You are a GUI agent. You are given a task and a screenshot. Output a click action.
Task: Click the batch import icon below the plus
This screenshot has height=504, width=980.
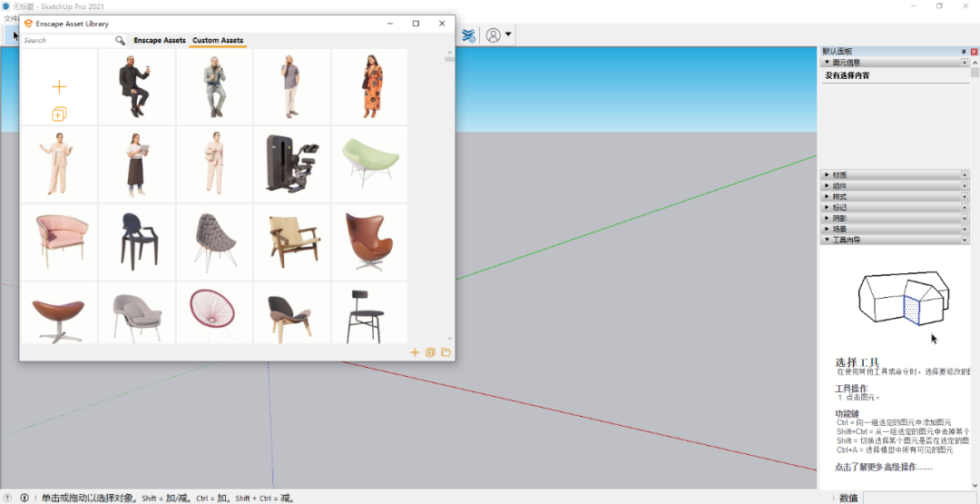[59, 114]
